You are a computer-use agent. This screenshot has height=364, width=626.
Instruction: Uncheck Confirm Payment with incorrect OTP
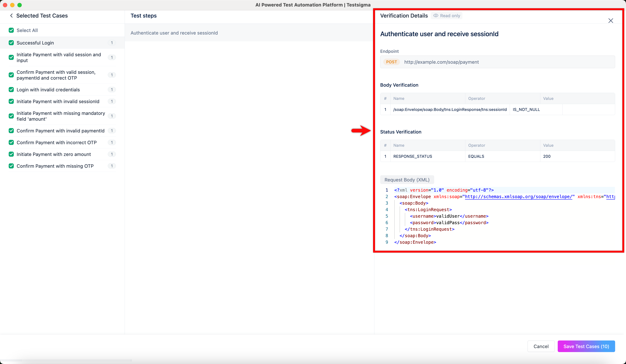11,142
